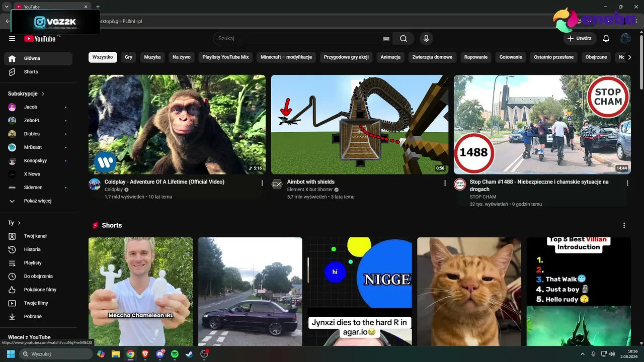Open Brave browser from the taskbar
Screen dimensions: 644x362
click(145, 354)
